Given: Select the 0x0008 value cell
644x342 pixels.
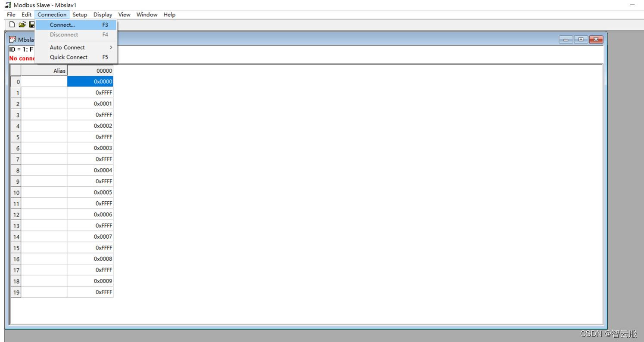Looking at the screenshot, I should pyautogui.click(x=90, y=259).
